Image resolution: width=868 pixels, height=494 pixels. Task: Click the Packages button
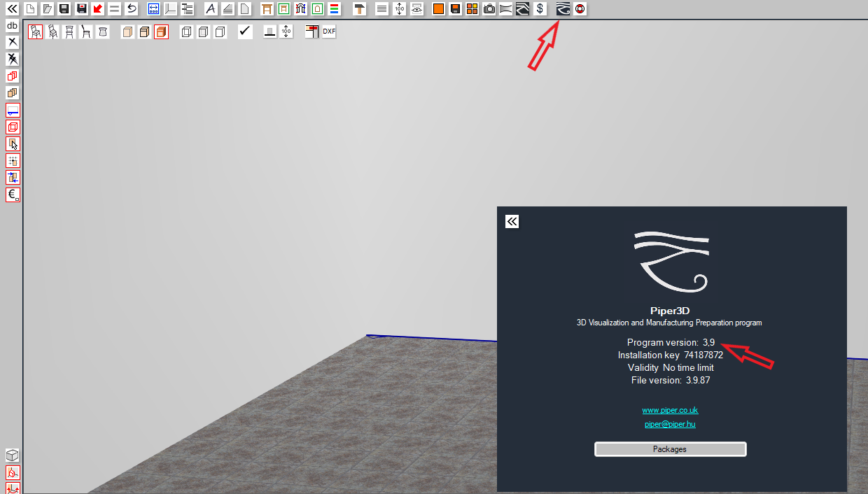pos(671,449)
